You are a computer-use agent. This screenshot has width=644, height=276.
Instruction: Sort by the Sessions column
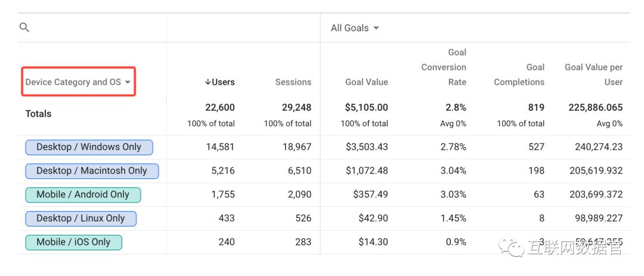(x=293, y=82)
